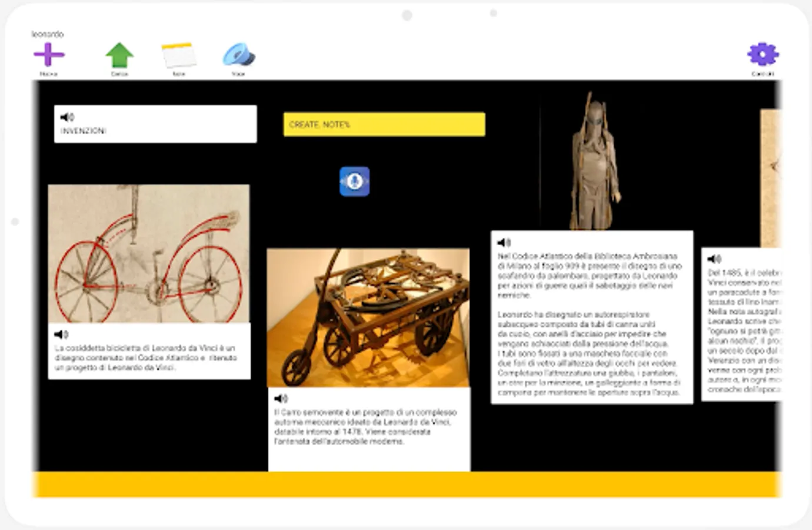This screenshot has width=812, height=530.
Task: Click the blue speaker Voce icon
Action: point(238,55)
